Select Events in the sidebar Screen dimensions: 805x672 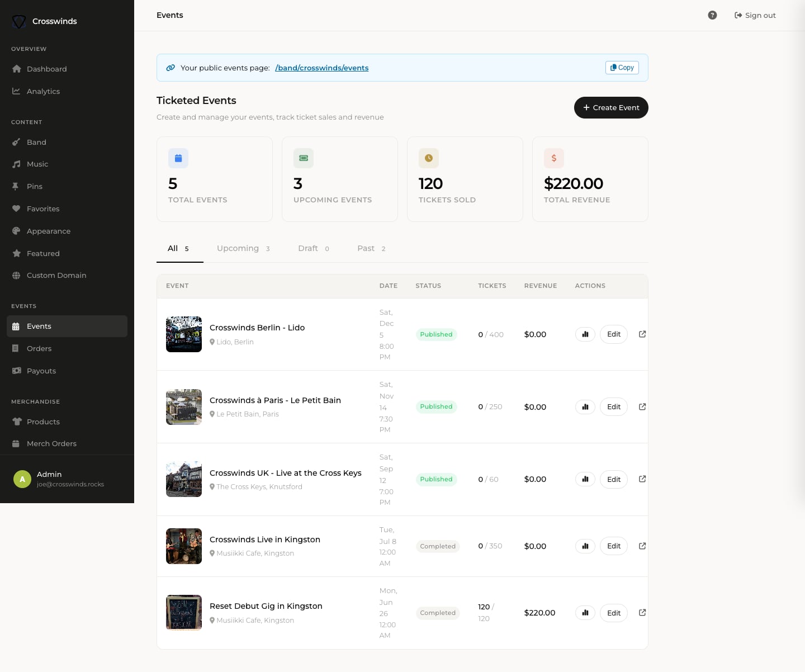click(x=67, y=326)
